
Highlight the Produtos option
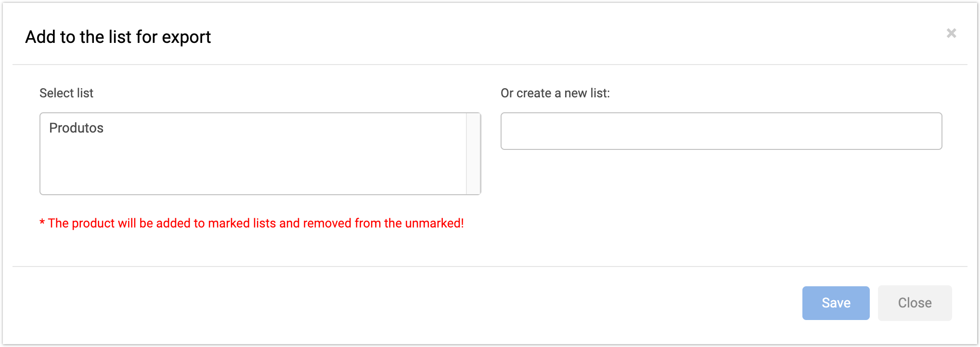[x=77, y=128]
